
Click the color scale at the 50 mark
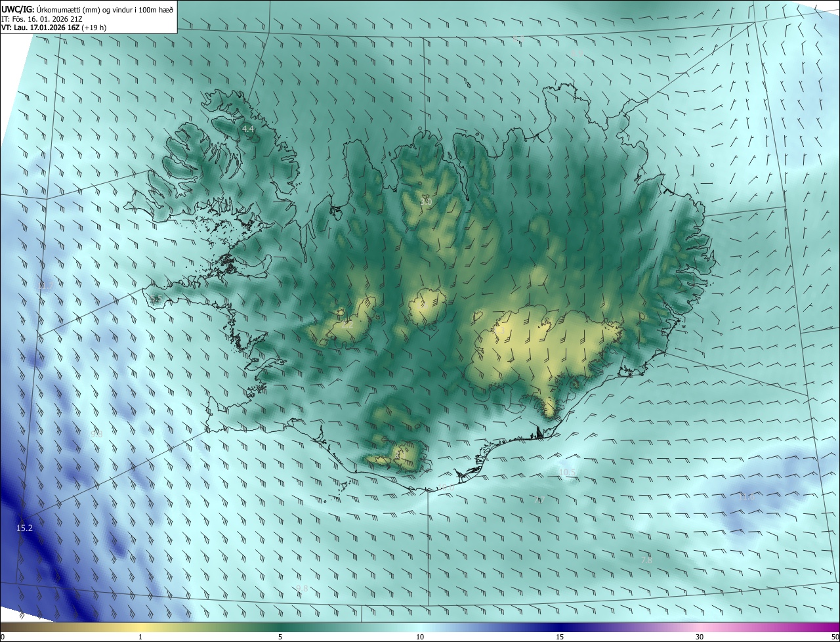[x=835, y=637]
